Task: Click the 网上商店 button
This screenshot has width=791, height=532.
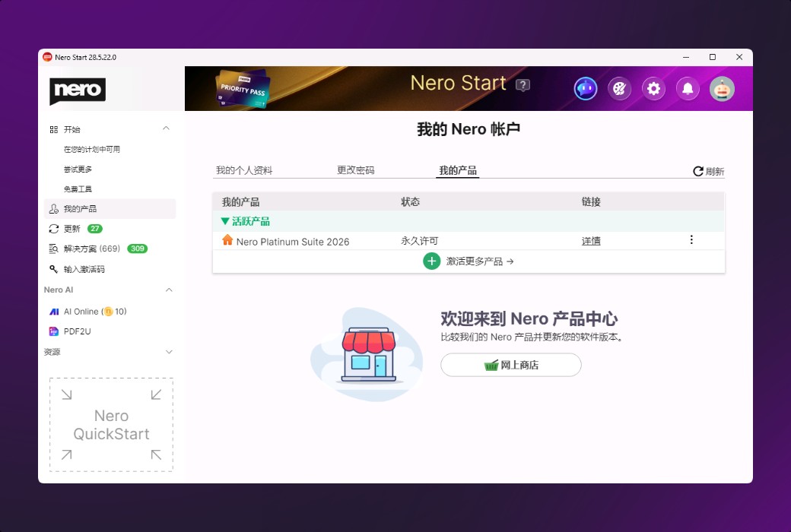Action: coord(510,365)
